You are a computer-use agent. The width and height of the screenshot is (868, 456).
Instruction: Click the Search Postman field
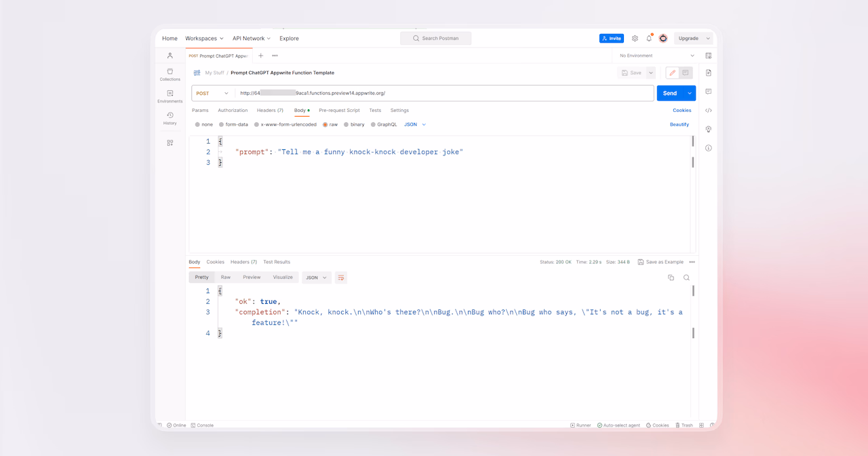pyautogui.click(x=435, y=39)
